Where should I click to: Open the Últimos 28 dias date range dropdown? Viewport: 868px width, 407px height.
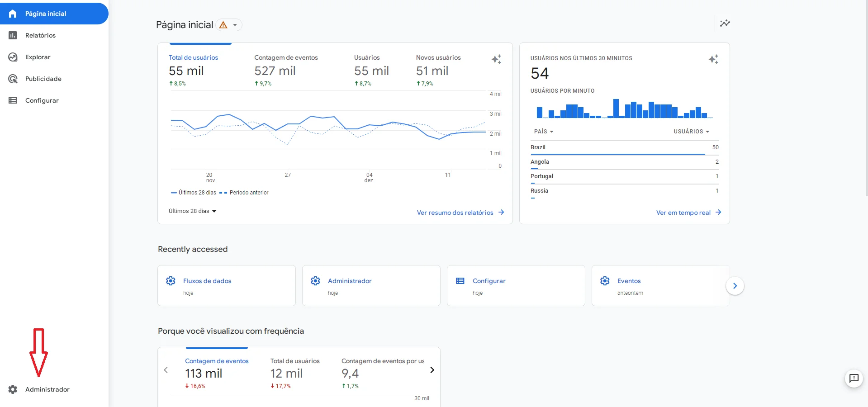click(193, 211)
